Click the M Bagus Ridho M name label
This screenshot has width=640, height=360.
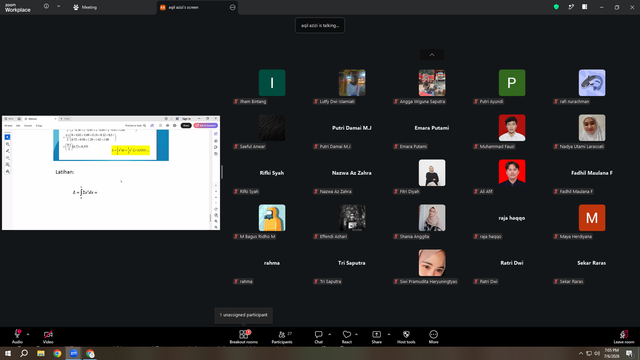pos(254,236)
